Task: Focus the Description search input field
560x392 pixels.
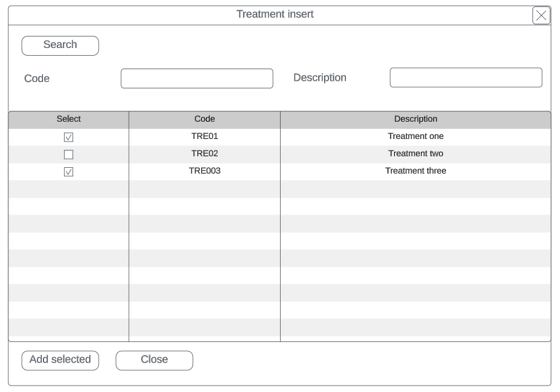Action: point(466,78)
